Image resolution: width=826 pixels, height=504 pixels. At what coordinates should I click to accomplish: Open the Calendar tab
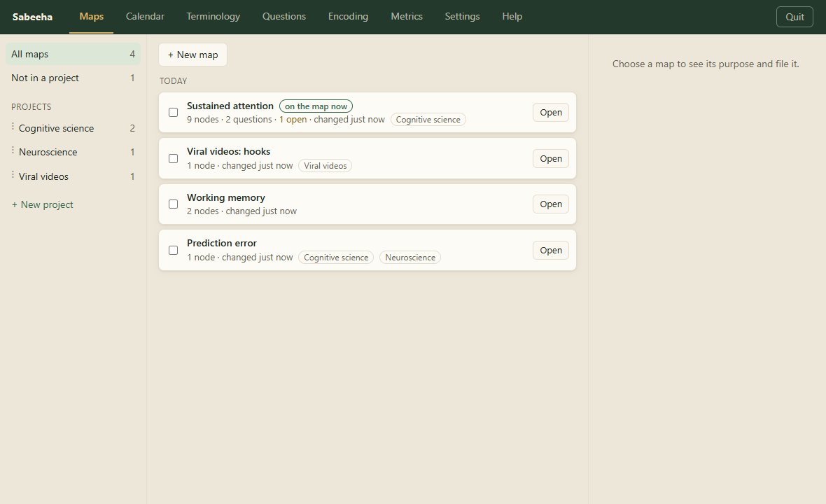point(145,16)
